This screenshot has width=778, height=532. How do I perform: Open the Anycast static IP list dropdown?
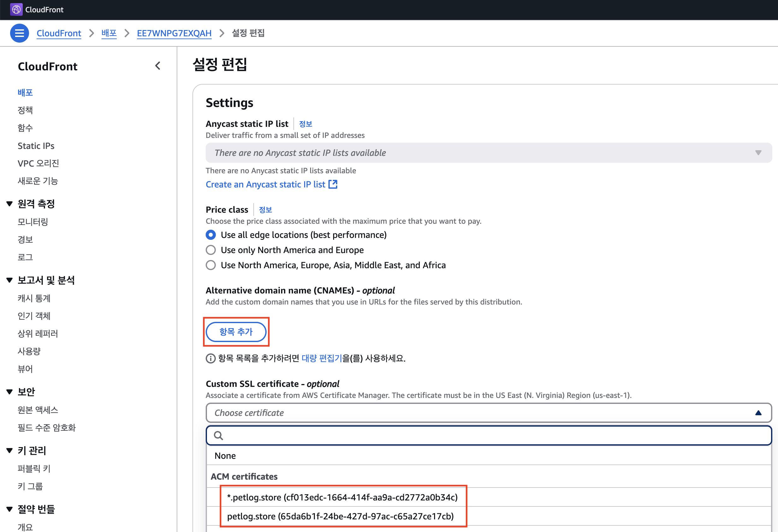(488, 153)
